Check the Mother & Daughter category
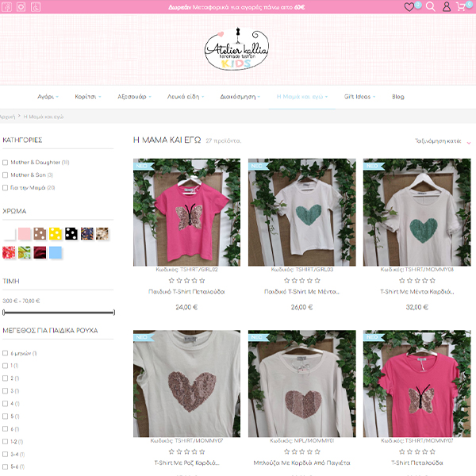This screenshot has height=476, width=476. [x=6, y=162]
